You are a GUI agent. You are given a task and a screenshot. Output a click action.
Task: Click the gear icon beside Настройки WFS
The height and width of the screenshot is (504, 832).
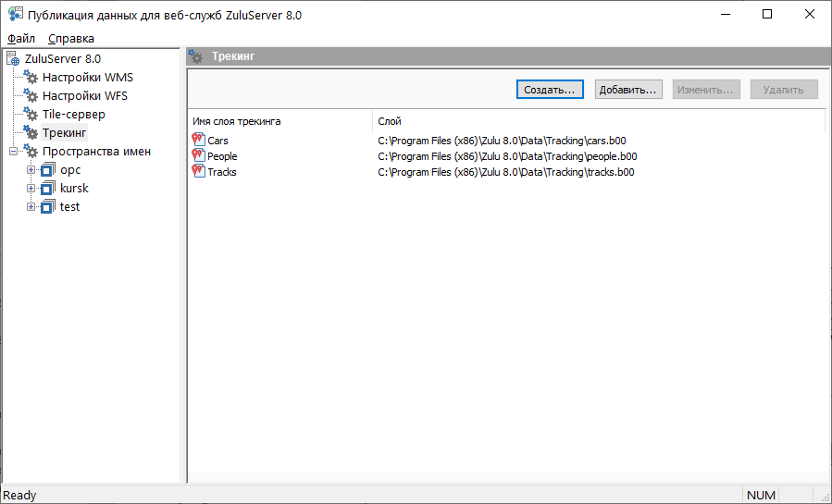[x=31, y=96]
